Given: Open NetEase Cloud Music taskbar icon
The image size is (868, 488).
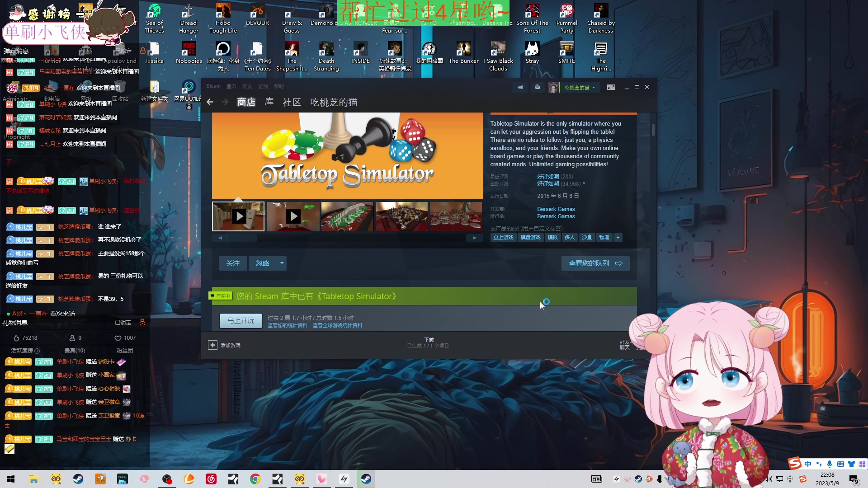Looking at the screenshot, I should [x=211, y=479].
